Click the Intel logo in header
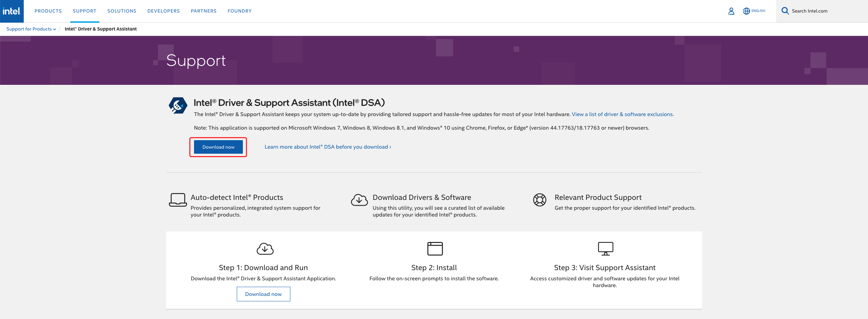This screenshot has height=319, width=868. click(12, 11)
